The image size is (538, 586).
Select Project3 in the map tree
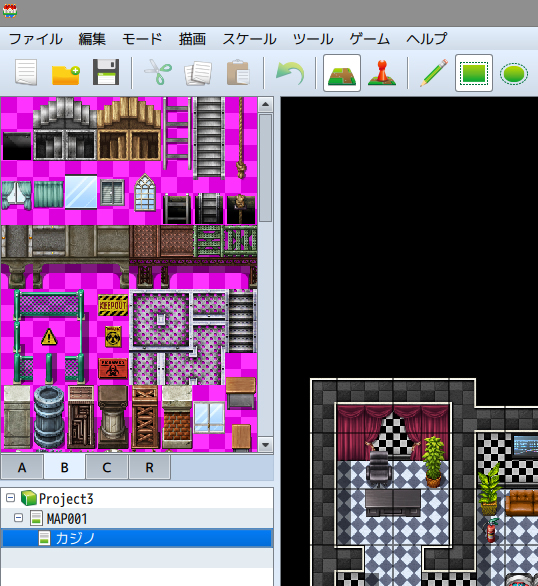[66, 499]
